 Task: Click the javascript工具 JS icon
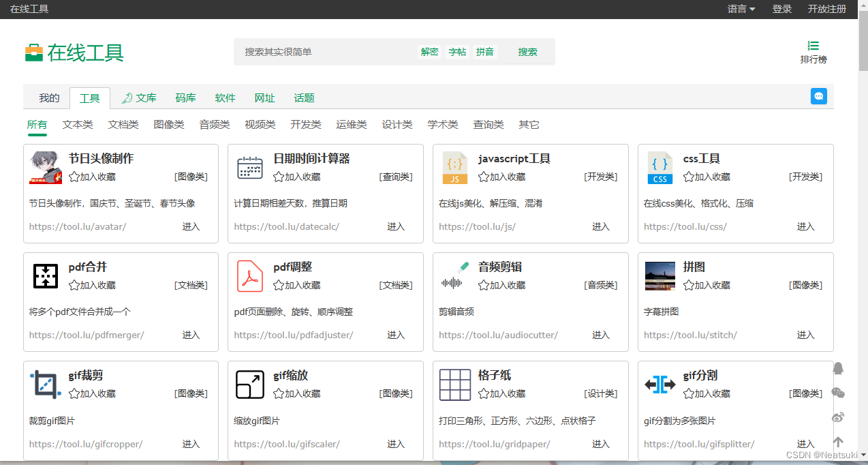pos(454,167)
